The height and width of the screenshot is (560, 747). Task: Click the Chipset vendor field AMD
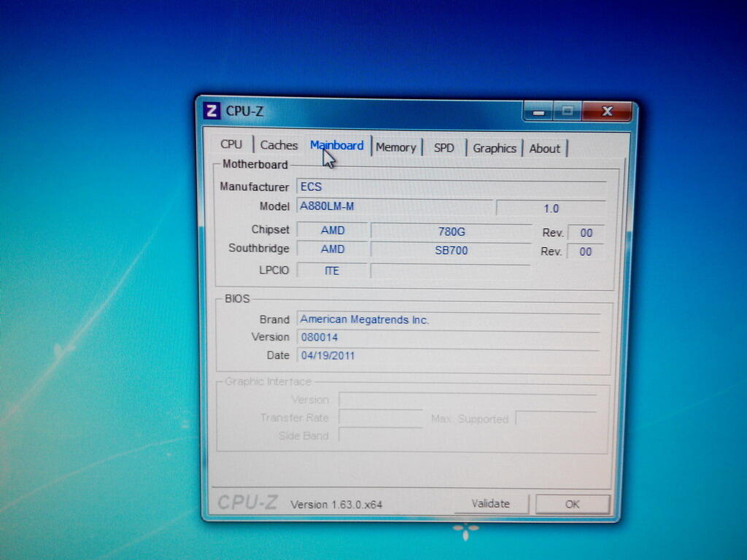tap(332, 230)
